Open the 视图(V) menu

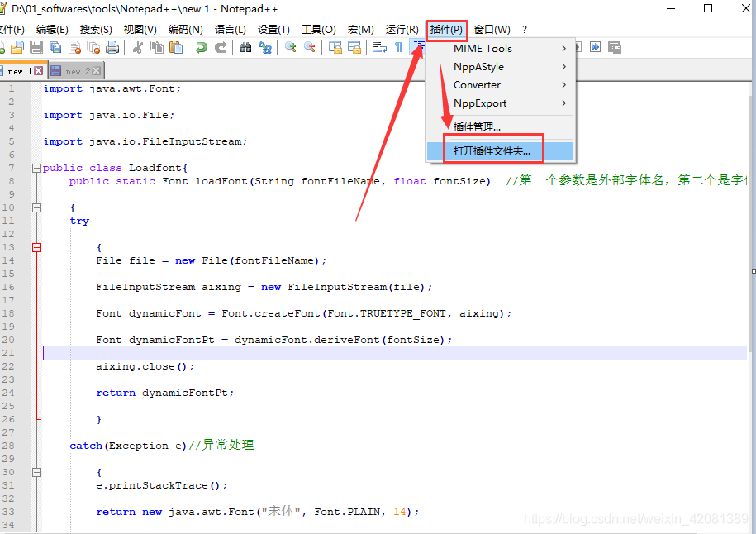click(x=140, y=30)
